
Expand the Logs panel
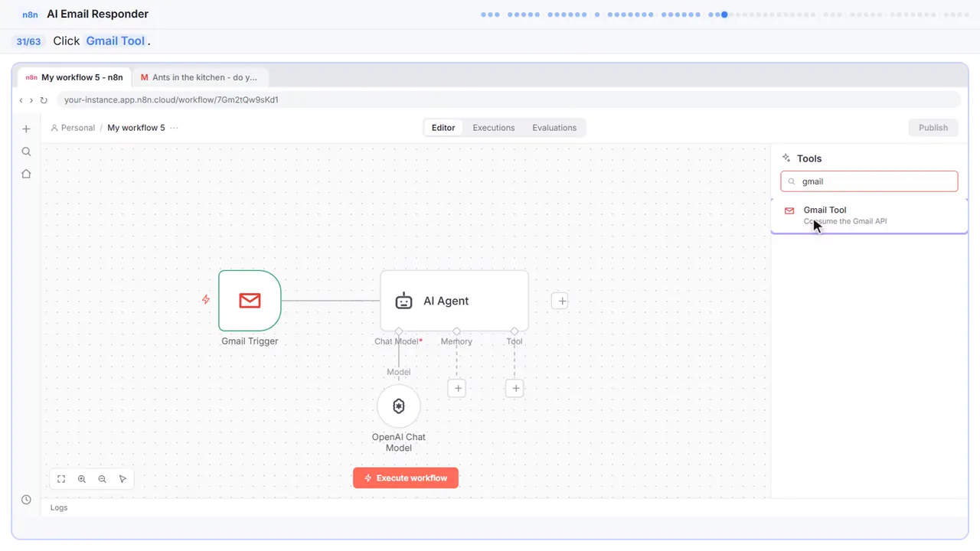tap(59, 507)
